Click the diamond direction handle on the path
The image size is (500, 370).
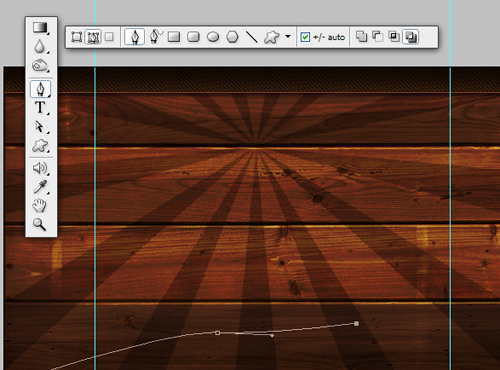pyautogui.click(x=272, y=335)
